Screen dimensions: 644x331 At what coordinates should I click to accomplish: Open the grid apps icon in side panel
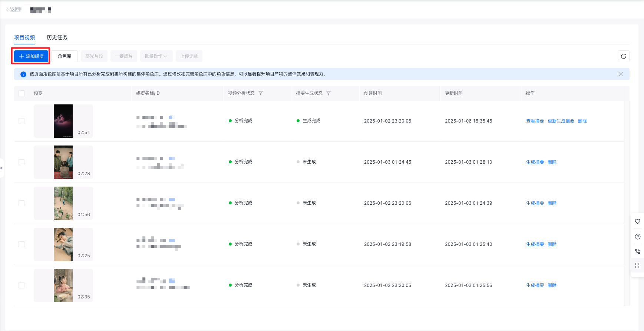638,265
